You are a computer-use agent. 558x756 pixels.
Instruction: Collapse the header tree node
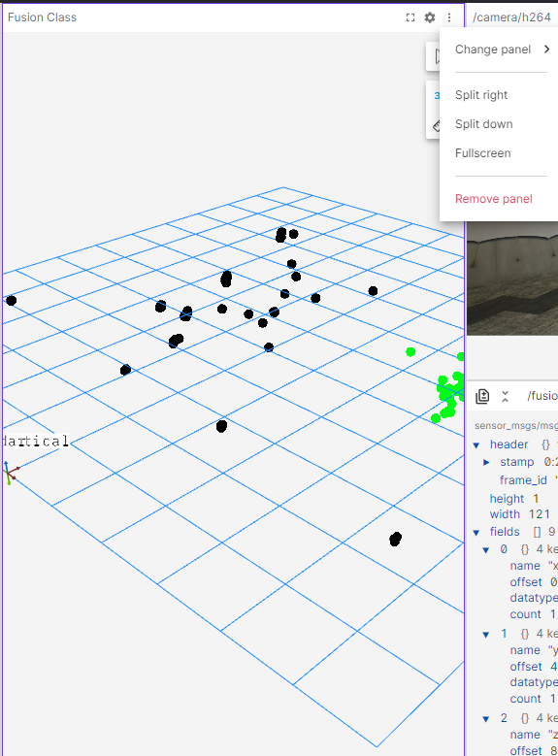(x=476, y=444)
